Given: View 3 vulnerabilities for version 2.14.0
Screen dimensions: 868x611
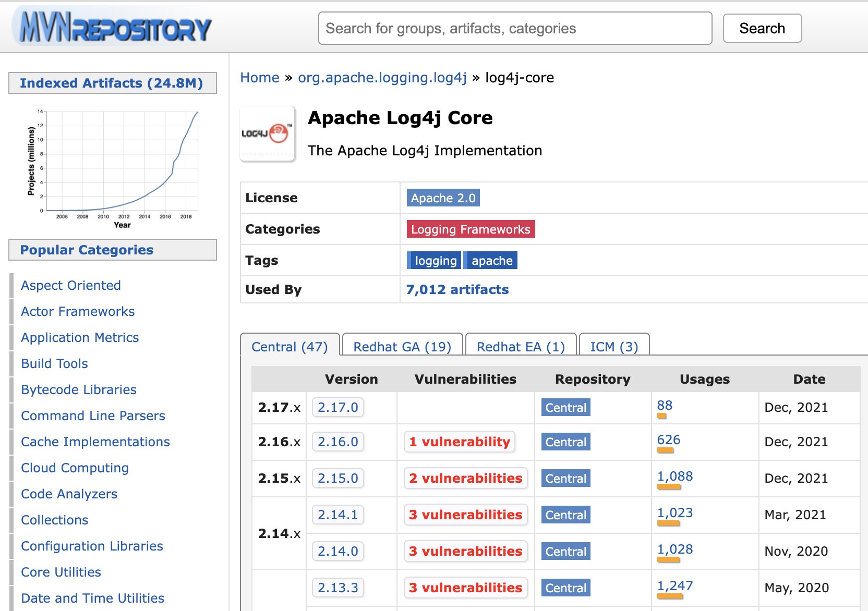Looking at the screenshot, I should (x=465, y=552).
